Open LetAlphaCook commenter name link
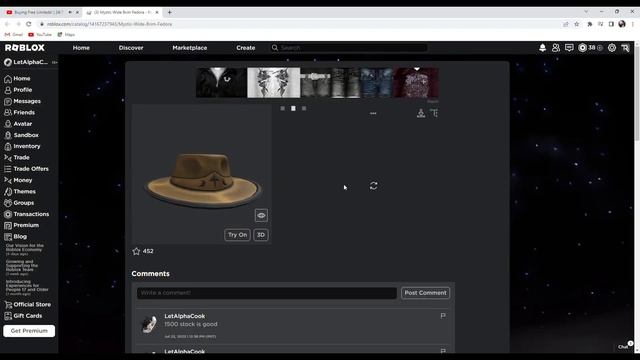Screen dimensions: 640x360 [x=184, y=316]
